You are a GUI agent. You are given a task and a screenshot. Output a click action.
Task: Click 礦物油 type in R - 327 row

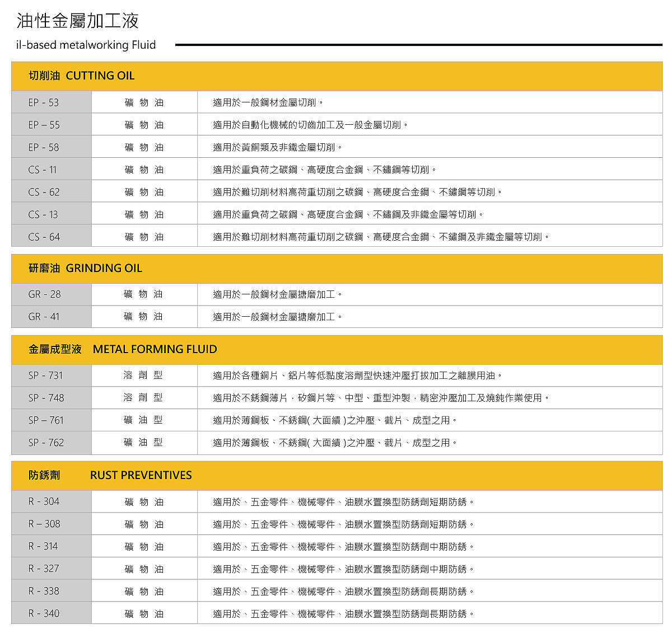[144, 569]
